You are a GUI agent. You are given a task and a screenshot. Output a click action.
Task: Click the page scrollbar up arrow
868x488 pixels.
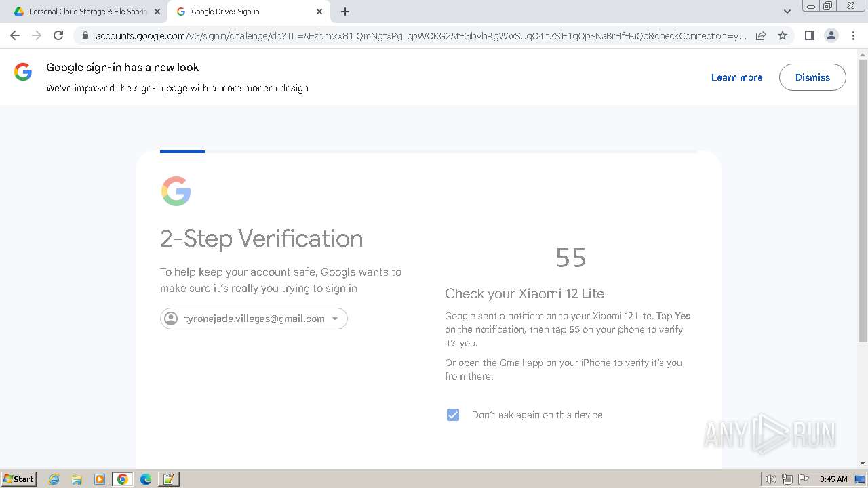point(863,54)
